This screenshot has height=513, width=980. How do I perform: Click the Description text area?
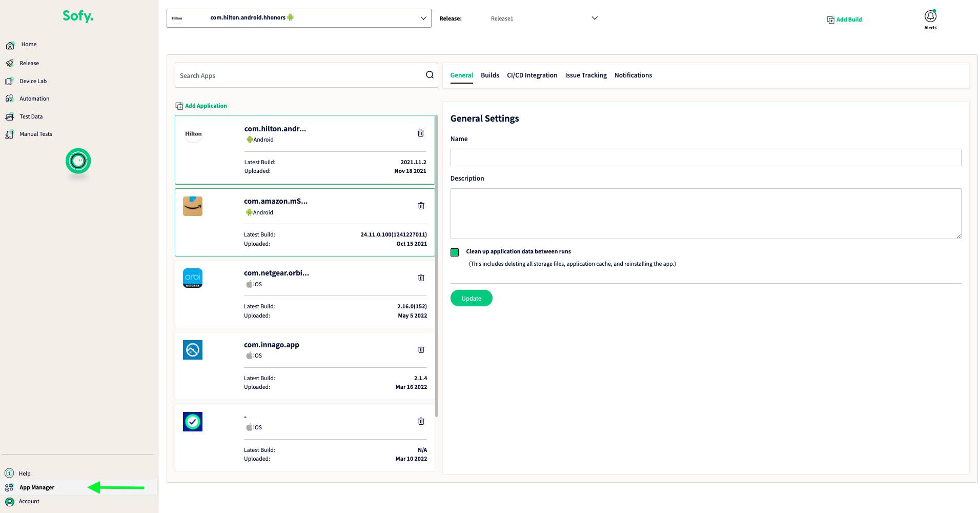point(706,213)
